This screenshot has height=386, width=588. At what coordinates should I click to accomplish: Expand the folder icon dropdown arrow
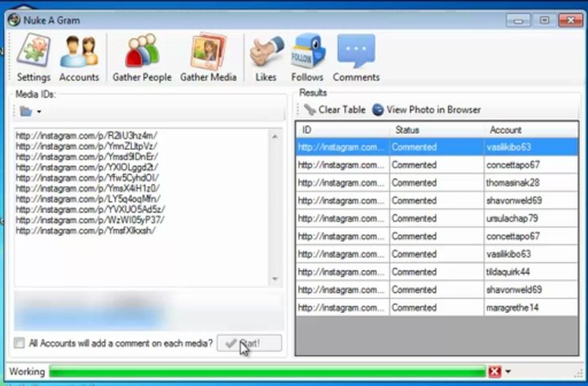click(39, 112)
